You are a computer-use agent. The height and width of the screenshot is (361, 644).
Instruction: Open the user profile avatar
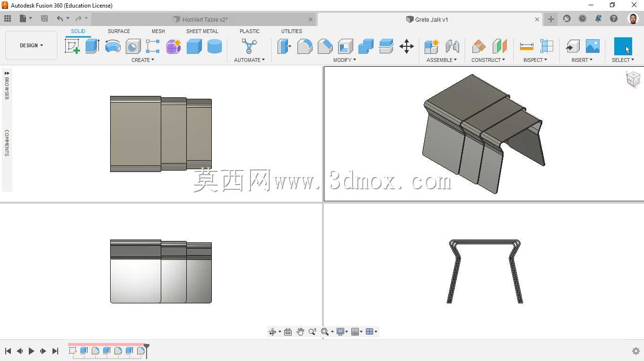coord(633,18)
